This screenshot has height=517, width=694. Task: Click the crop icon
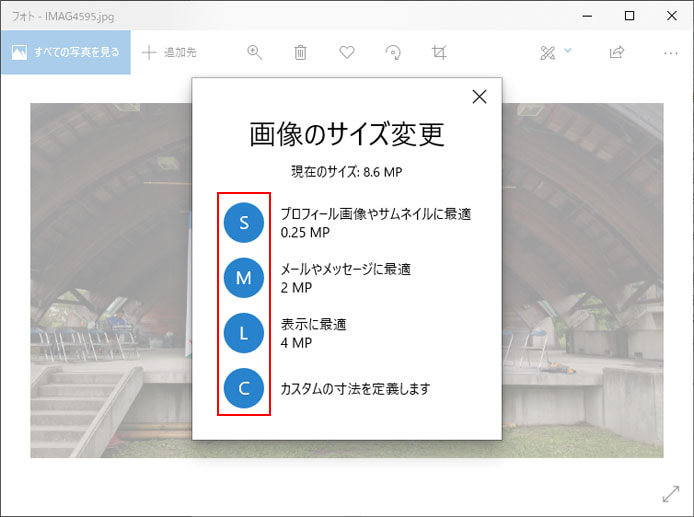(439, 52)
